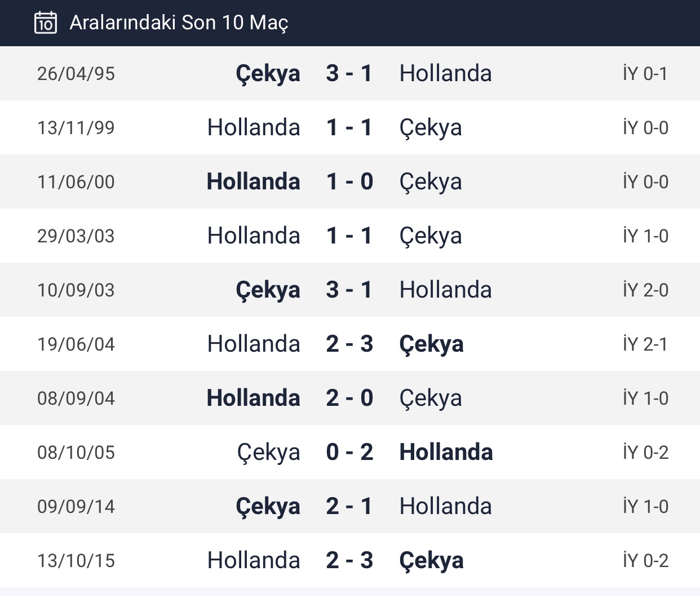Click the 2 - 3 score on 19/06/04
This screenshot has height=602, width=700.
(349, 344)
